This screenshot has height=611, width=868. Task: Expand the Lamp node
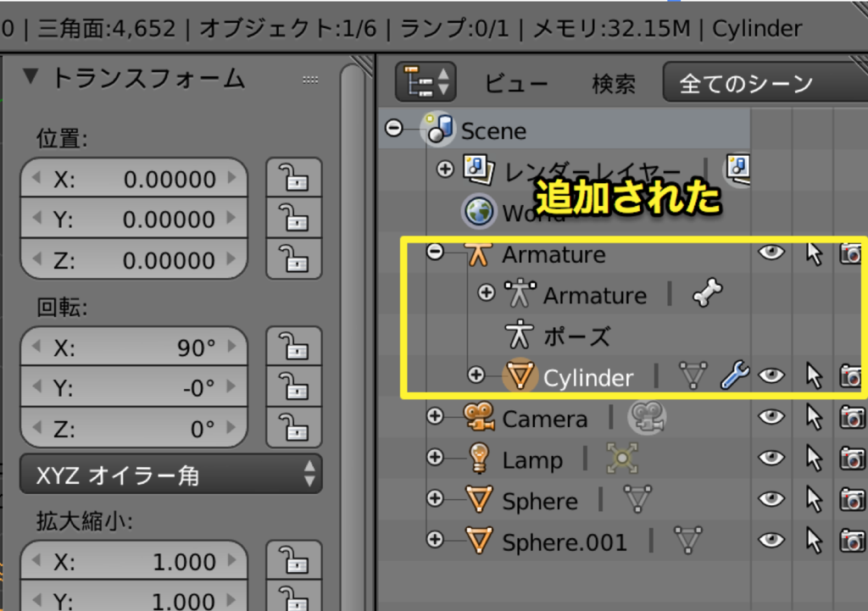tap(435, 457)
